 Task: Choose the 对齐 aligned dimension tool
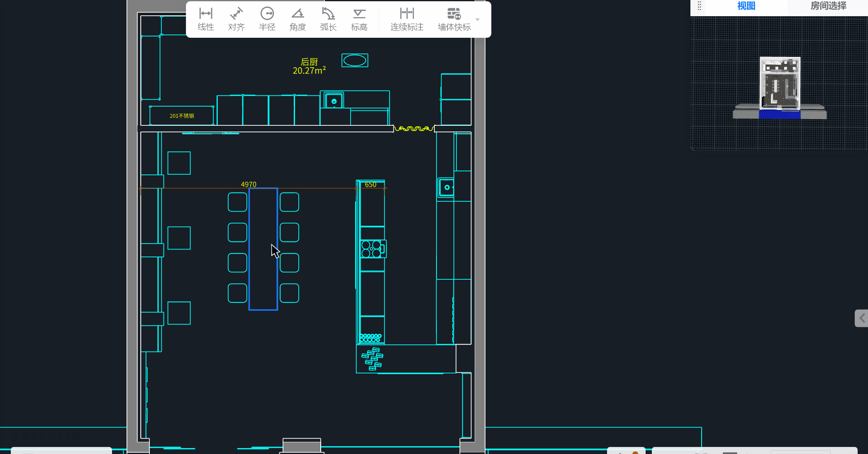point(236,19)
